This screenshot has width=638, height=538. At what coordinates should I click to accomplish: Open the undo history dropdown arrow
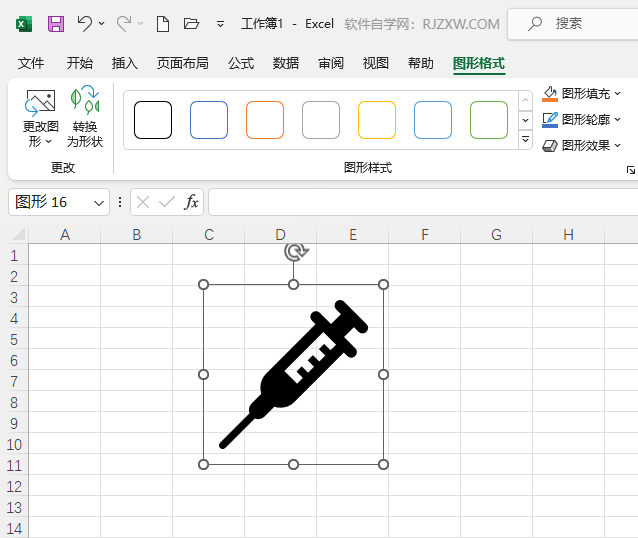[101, 24]
